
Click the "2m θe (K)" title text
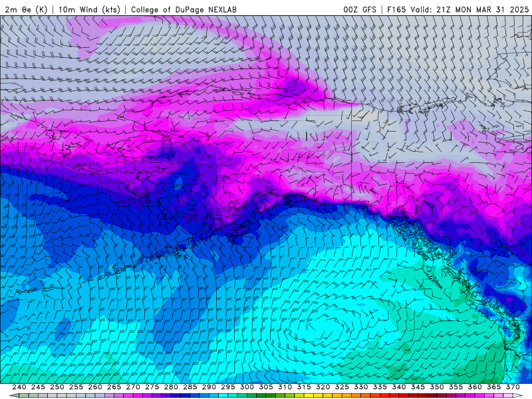click(27, 9)
